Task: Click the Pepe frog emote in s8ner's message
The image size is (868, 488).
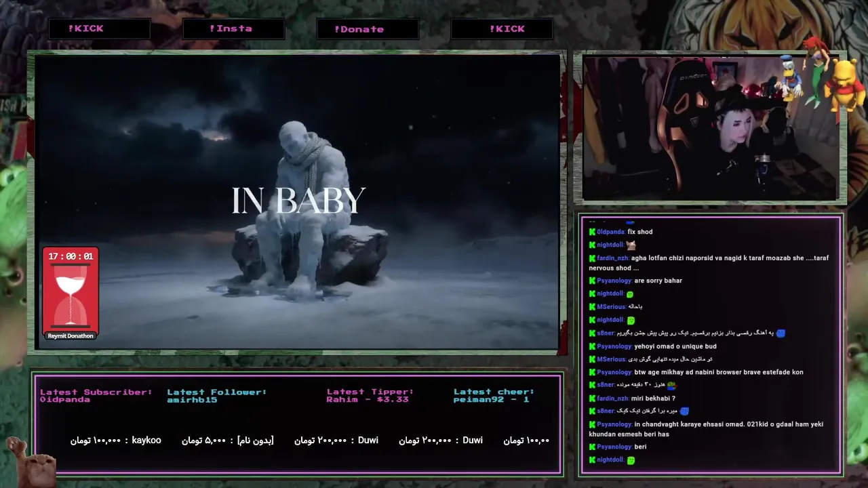Action: pyautogui.click(x=671, y=385)
